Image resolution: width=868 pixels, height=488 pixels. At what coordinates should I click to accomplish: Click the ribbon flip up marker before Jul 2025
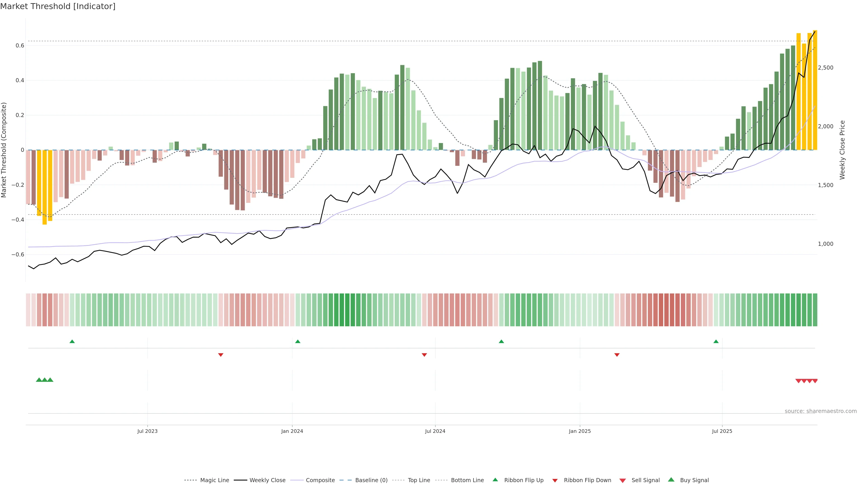(x=716, y=342)
